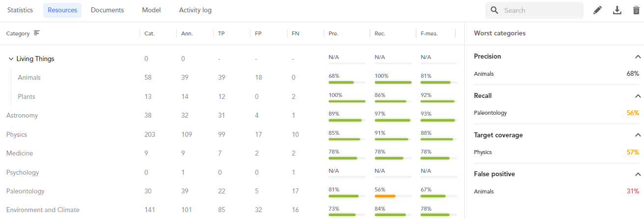
Task: Collapse the Target coverage section
Action: pyautogui.click(x=638, y=135)
